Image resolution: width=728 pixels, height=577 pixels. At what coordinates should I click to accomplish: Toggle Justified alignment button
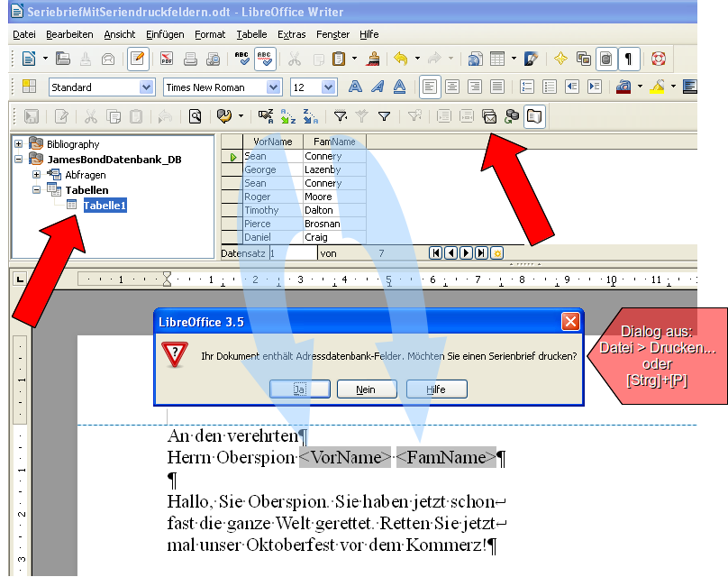497,87
